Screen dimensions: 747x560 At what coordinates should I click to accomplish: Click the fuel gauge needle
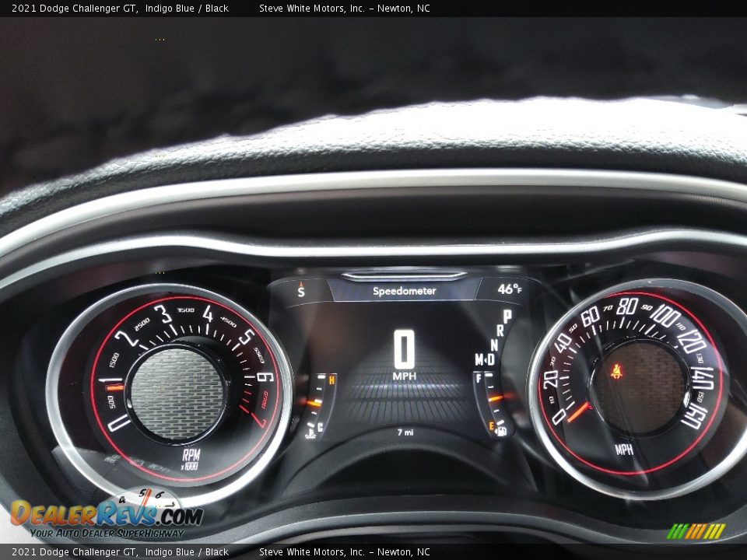496,397
